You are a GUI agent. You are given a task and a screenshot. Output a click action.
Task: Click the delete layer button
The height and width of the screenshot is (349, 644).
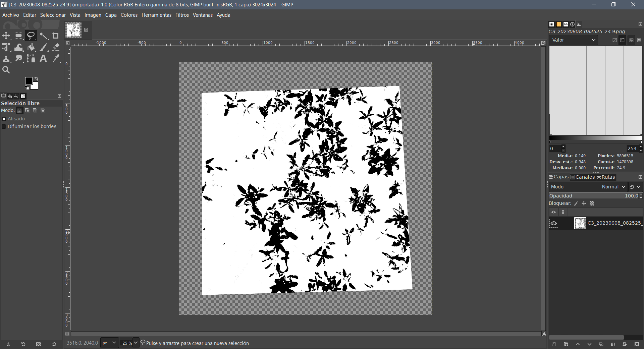click(x=637, y=344)
